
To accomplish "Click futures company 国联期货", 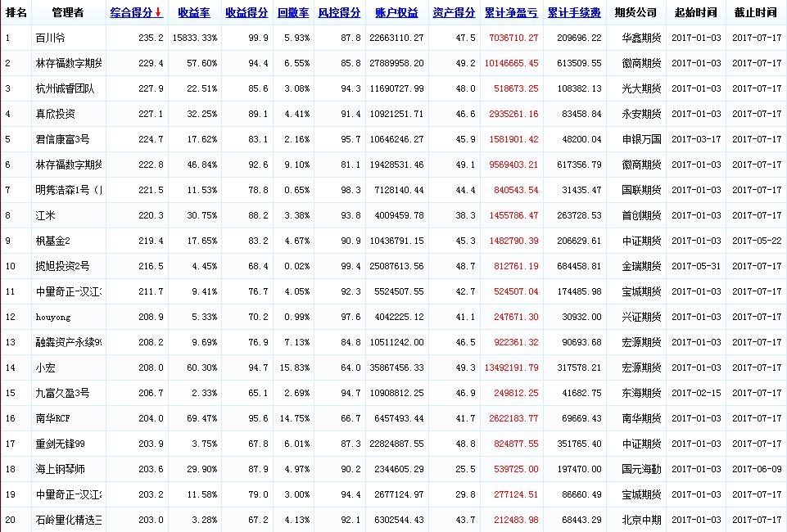I will pyautogui.click(x=641, y=190).
